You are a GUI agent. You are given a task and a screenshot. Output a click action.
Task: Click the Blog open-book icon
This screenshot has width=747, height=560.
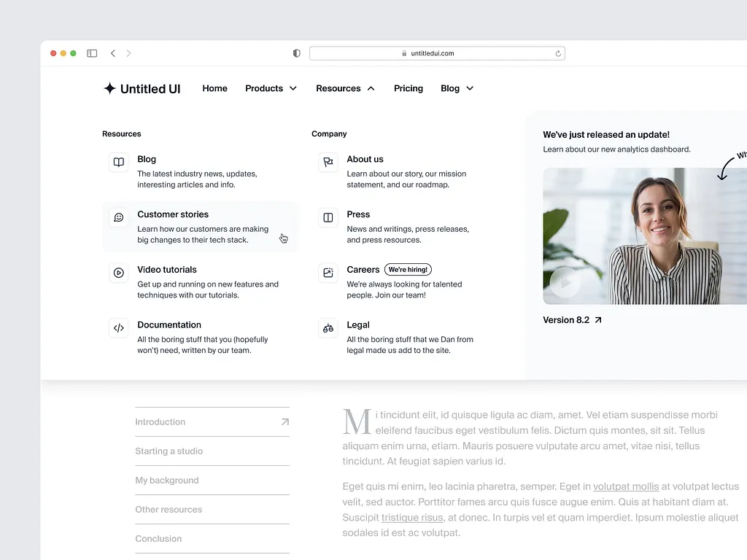click(118, 162)
